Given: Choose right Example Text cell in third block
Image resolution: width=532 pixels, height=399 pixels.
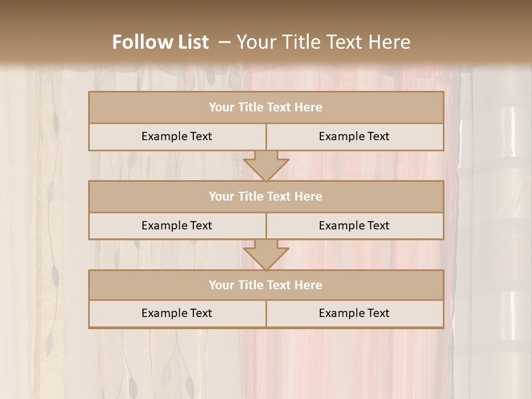Looking at the screenshot, I should pos(354,313).
